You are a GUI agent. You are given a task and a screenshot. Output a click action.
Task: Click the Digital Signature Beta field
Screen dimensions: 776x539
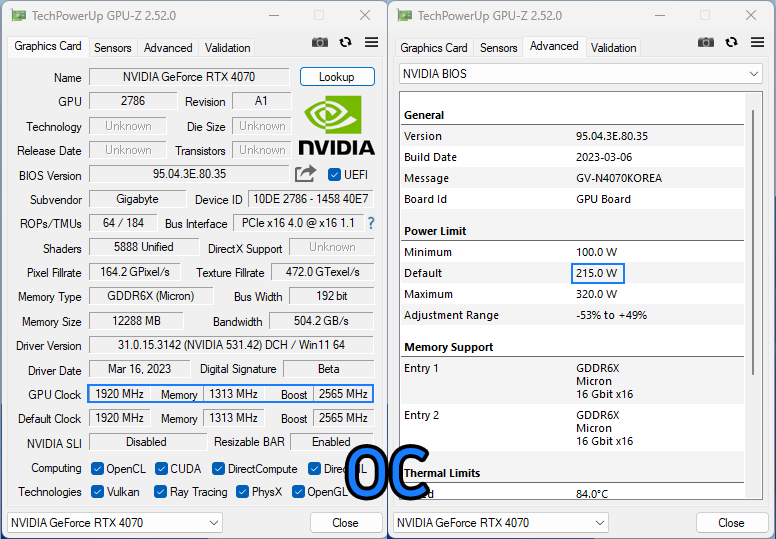pyautogui.click(x=329, y=369)
